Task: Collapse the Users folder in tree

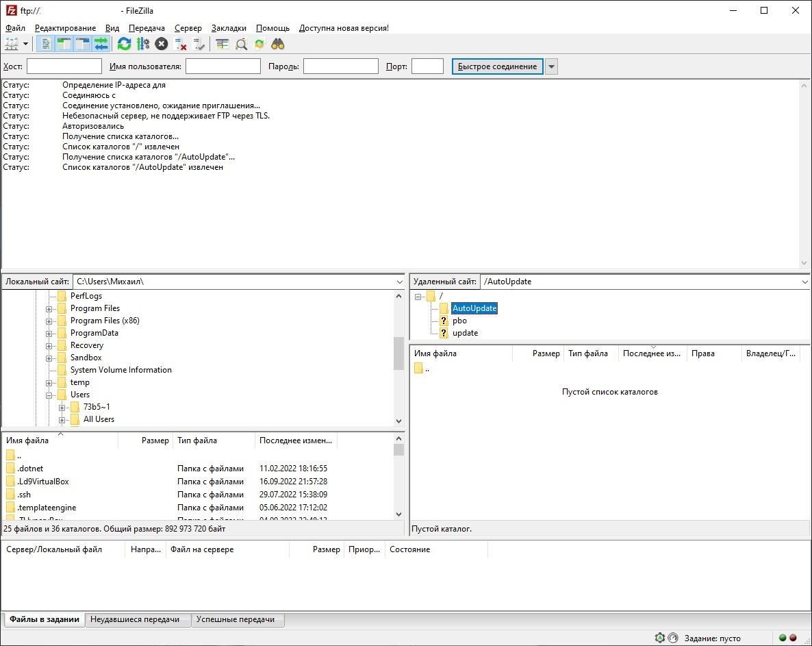Action: [x=49, y=395]
